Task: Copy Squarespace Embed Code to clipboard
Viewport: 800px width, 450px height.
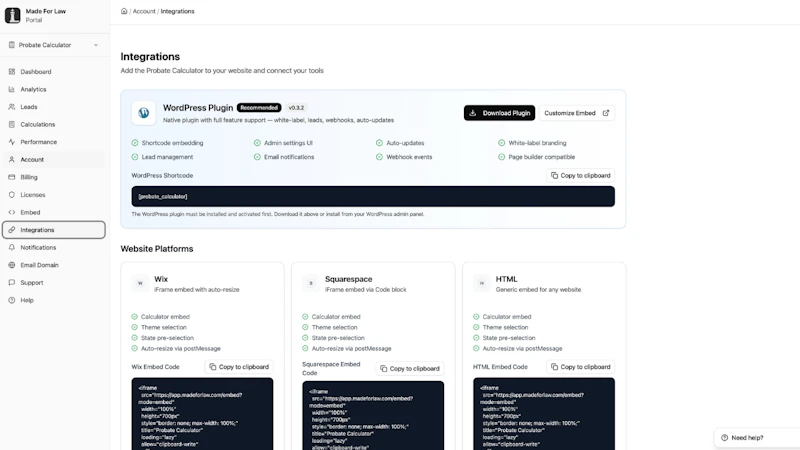Action: point(410,368)
